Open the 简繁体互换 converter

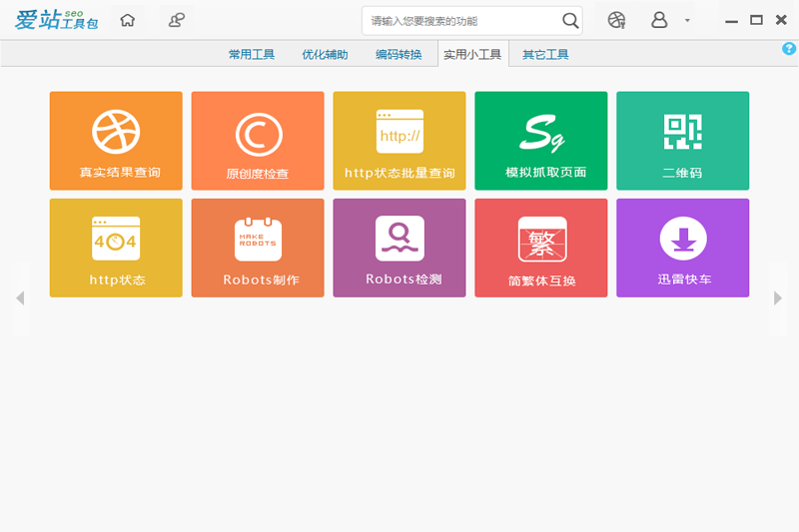(541, 248)
